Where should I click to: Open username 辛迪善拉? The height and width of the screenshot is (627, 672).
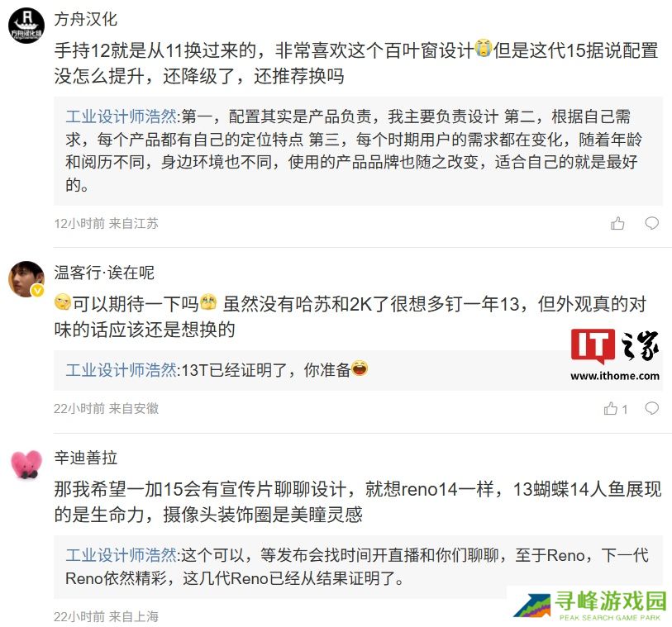pos(86,458)
